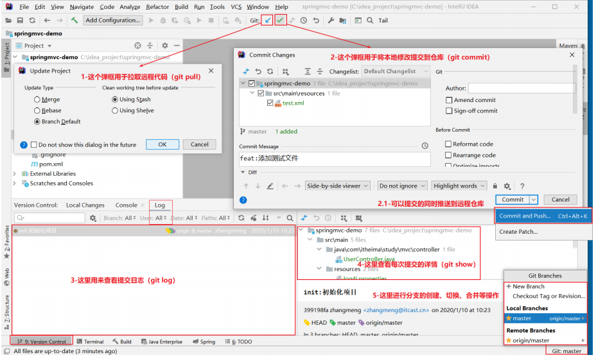
Task: Click the Diff settings gear icon
Action: 507,186
